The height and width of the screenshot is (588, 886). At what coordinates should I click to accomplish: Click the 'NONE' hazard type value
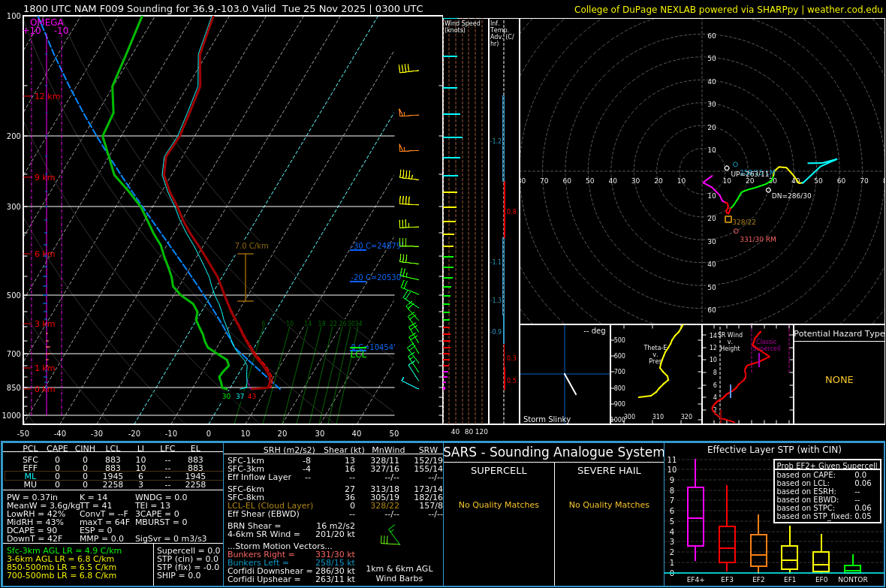pyautogui.click(x=839, y=380)
